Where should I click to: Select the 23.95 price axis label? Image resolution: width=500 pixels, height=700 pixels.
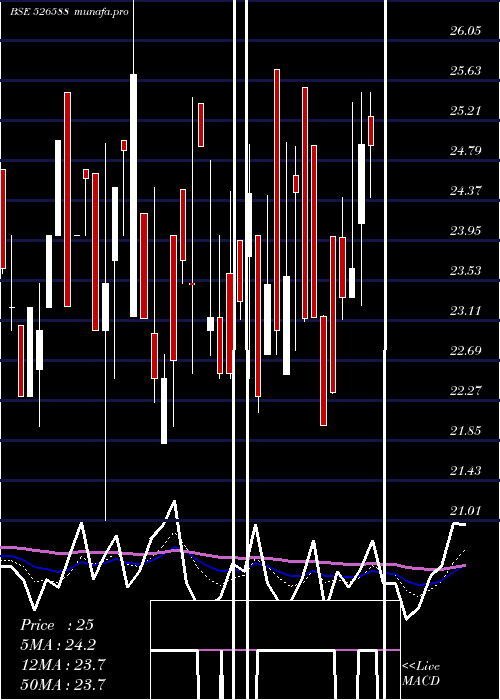coord(466,231)
